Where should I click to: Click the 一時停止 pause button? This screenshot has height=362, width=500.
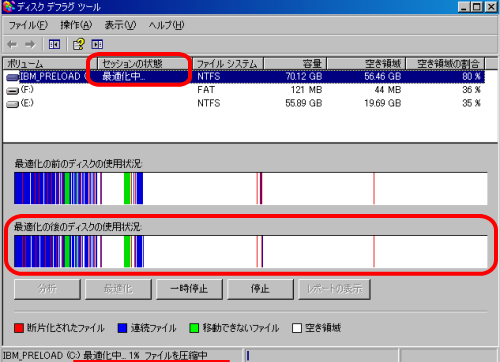pos(189,289)
